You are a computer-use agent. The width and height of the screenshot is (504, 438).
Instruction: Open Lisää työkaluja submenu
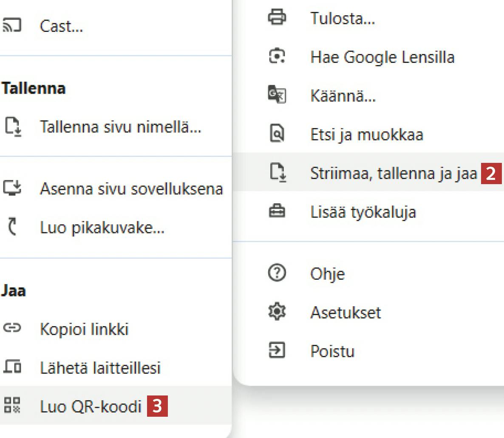[363, 212]
